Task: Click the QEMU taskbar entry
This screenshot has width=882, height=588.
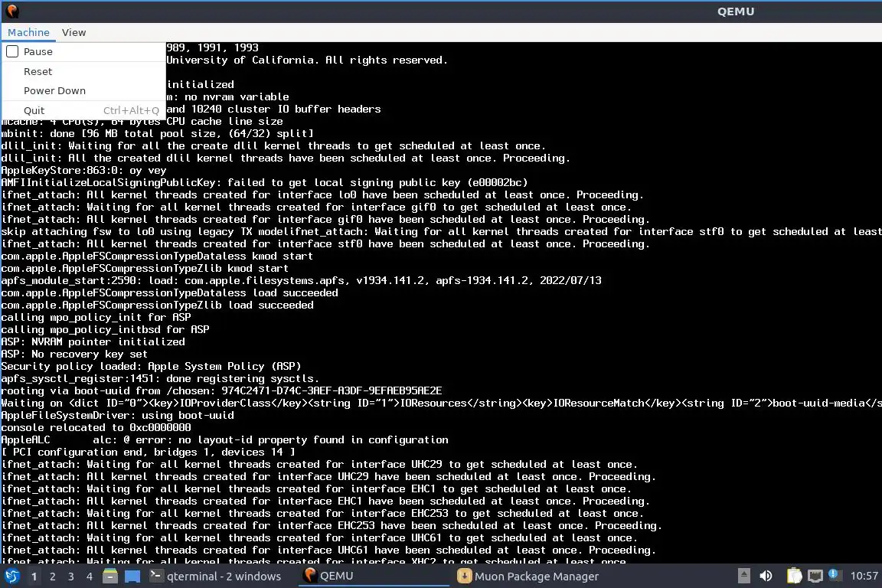Action: [374, 577]
